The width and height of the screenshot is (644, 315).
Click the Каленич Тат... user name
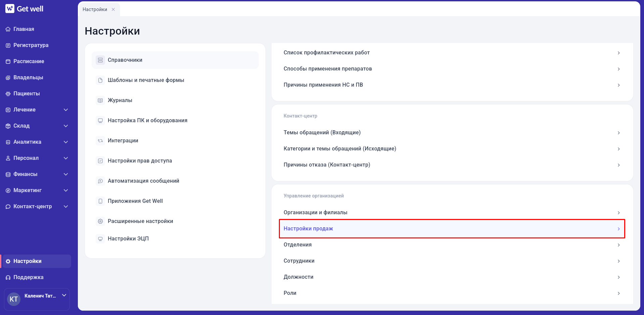click(40, 296)
